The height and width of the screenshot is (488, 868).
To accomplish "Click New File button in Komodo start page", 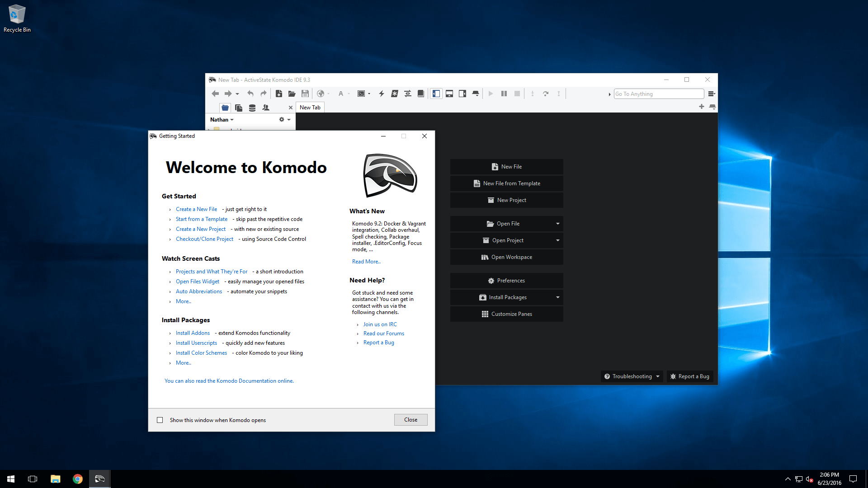I will 506,167.
